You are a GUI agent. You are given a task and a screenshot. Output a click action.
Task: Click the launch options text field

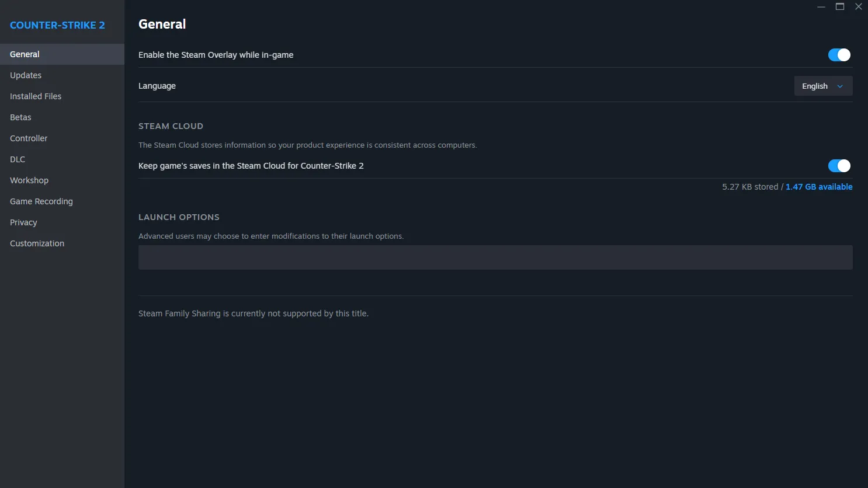[x=495, y=257]
